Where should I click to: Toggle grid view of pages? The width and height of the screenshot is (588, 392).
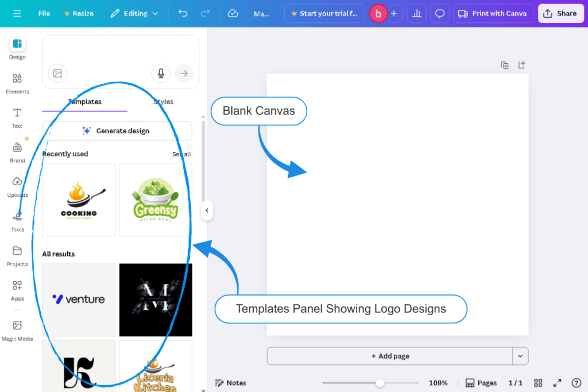(x=538, y=382)
